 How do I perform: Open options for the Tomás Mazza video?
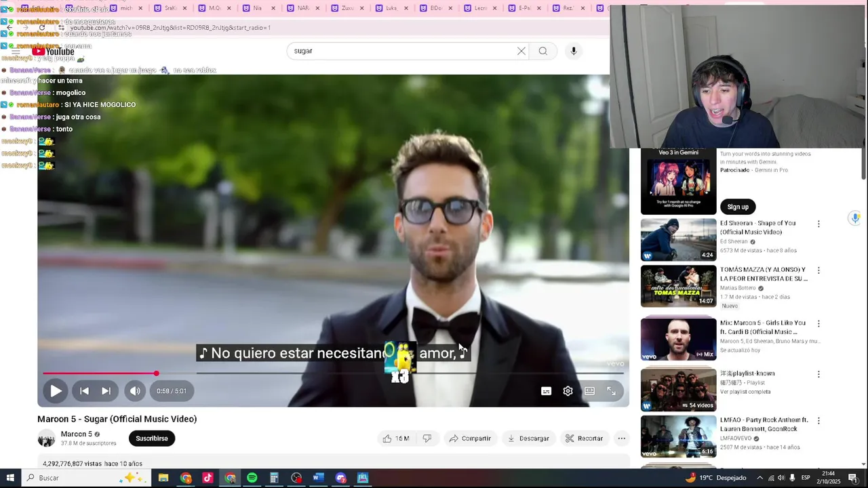point(818,270)
